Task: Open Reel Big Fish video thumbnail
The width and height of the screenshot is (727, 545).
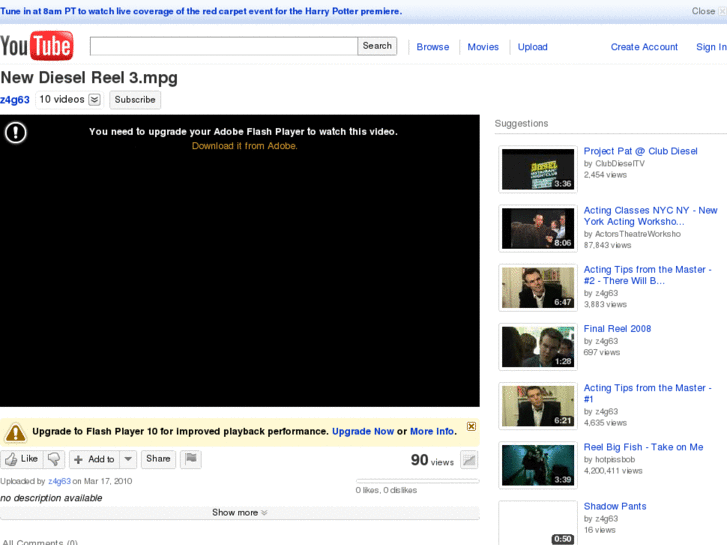Action: coord(538,465)
